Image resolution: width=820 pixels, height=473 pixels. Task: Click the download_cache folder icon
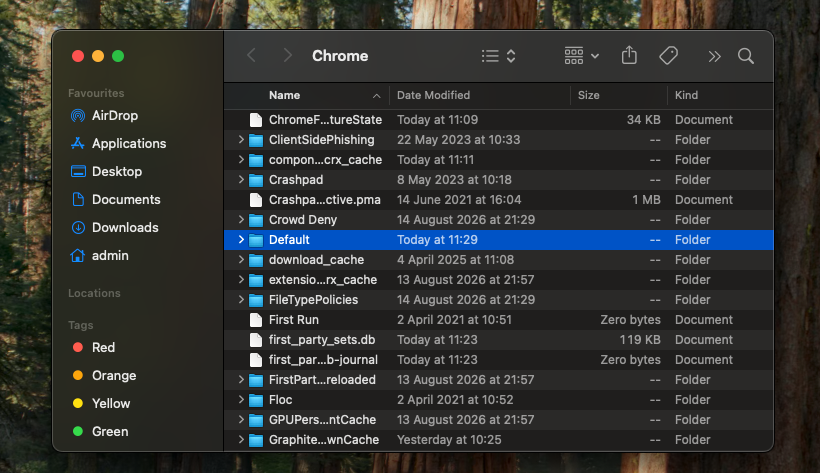pos(256,260)
